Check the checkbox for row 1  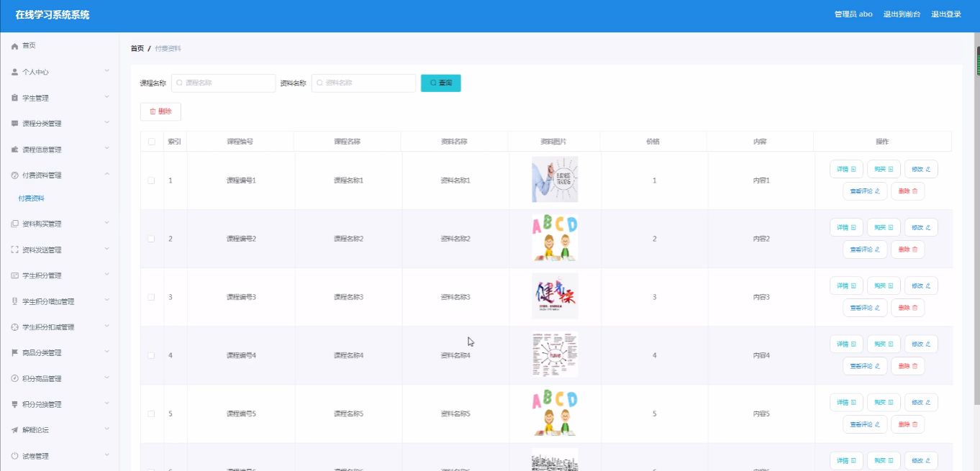[x=152, y=180]
